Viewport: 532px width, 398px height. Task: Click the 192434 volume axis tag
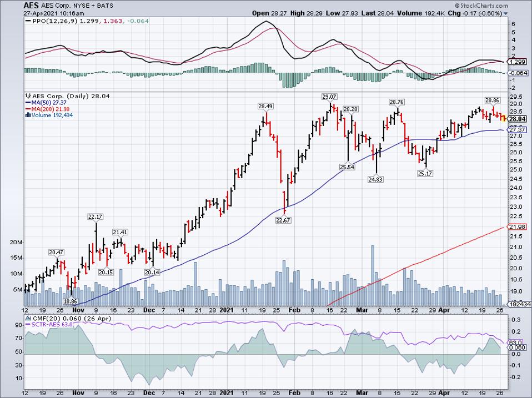pyautogui.click(x=519, y=304)
